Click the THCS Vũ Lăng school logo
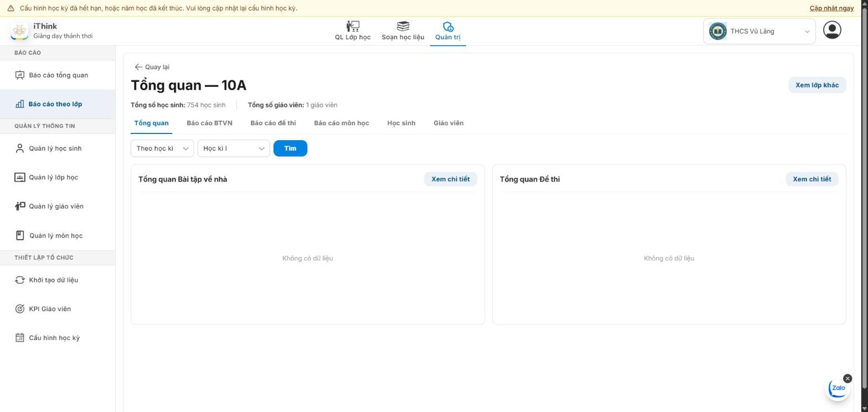Screen dimensions: 868x412 click(x=718, y=31)
